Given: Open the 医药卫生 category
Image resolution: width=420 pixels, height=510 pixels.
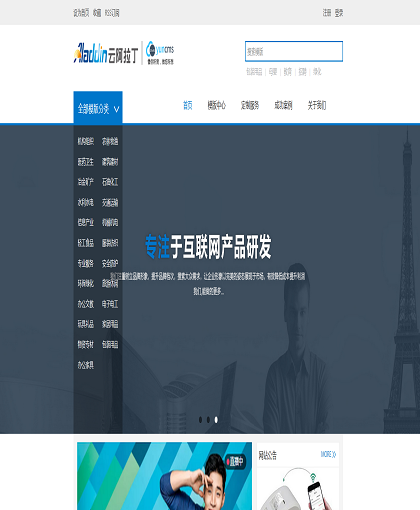Looking at the screenshot, I should point(86,162).
